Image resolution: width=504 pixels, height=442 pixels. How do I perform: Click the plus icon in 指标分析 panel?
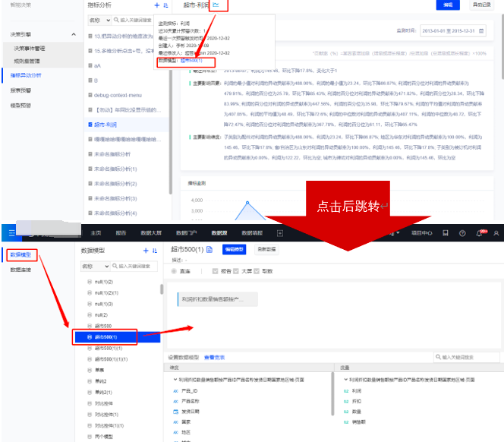coord(157,5)
